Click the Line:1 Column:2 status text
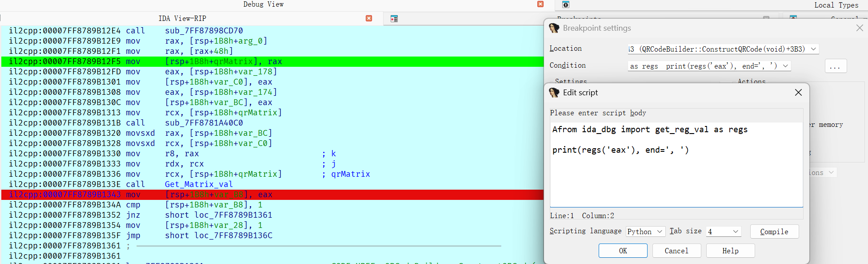 (x=582, y=215)
